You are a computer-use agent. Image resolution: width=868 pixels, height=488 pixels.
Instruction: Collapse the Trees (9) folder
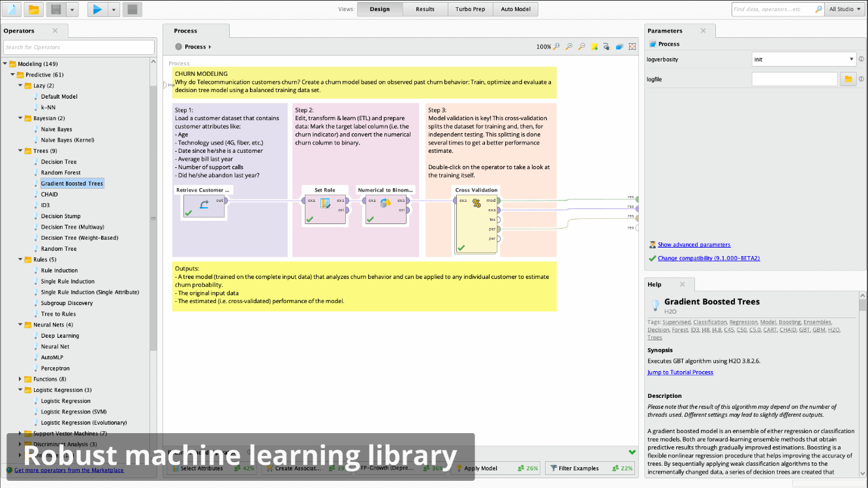[20, 151]
